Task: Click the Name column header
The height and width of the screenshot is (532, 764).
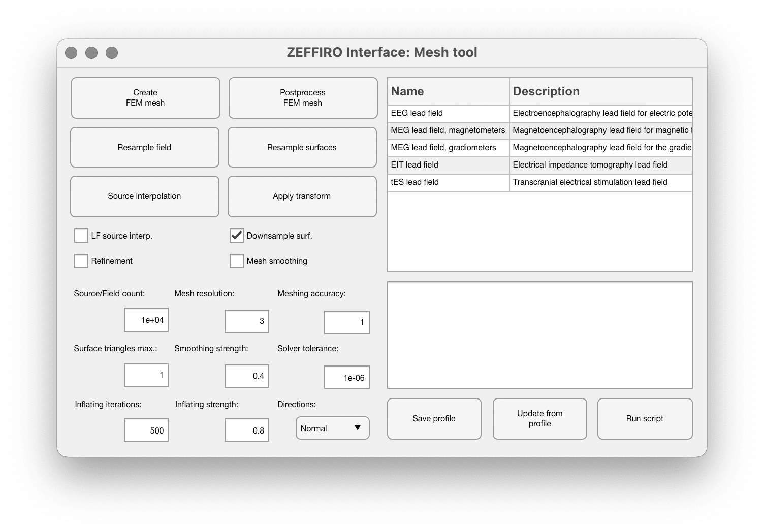Action: pyautogui.click(x=449, y=91)
